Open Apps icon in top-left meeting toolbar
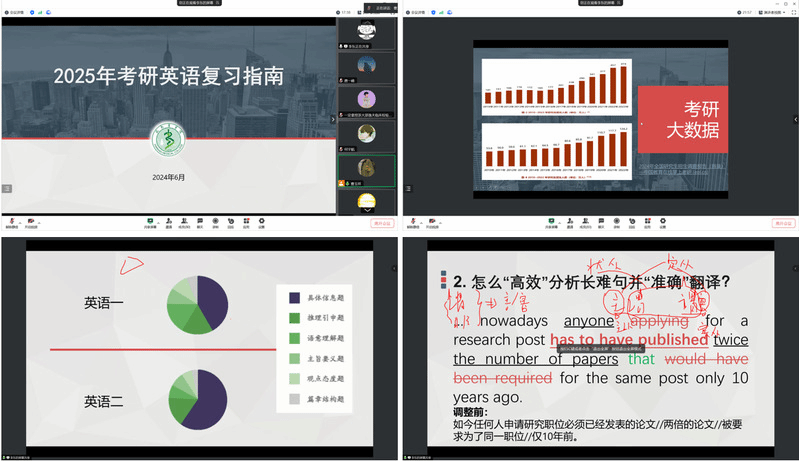The width and height of the screenshot is (799, 461). click(x=246, y=221)
